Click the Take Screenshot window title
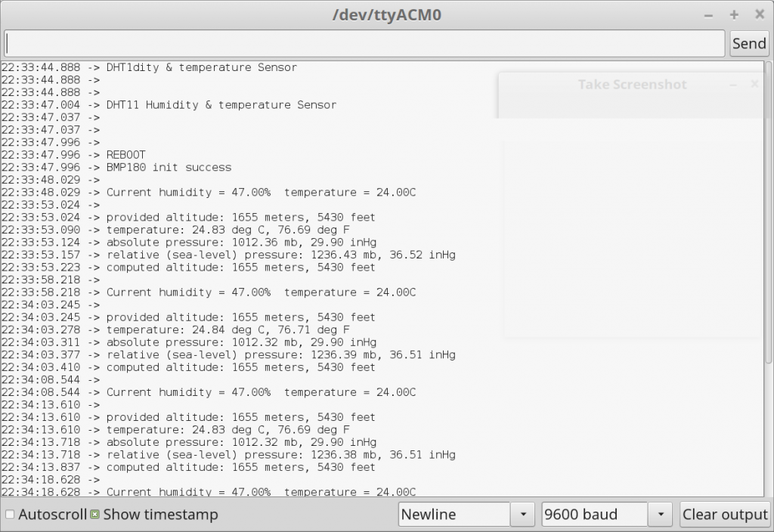 [632, 85]
